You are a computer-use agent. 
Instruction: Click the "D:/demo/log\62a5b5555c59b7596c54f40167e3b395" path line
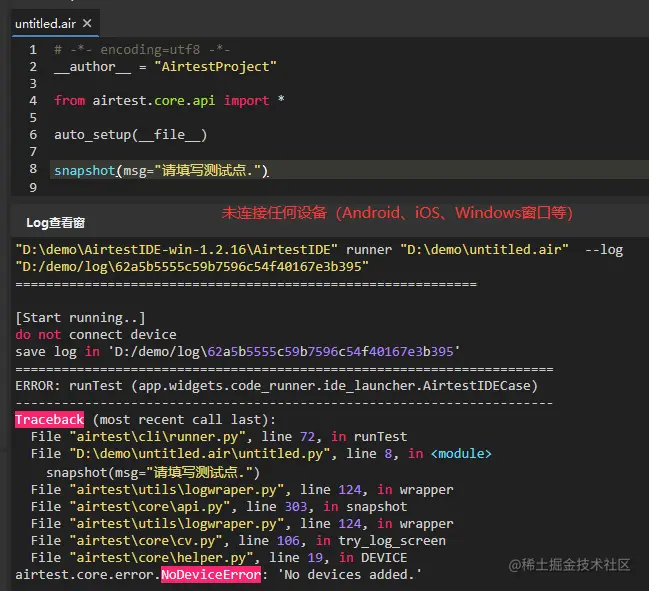click(x=192, y=267)
